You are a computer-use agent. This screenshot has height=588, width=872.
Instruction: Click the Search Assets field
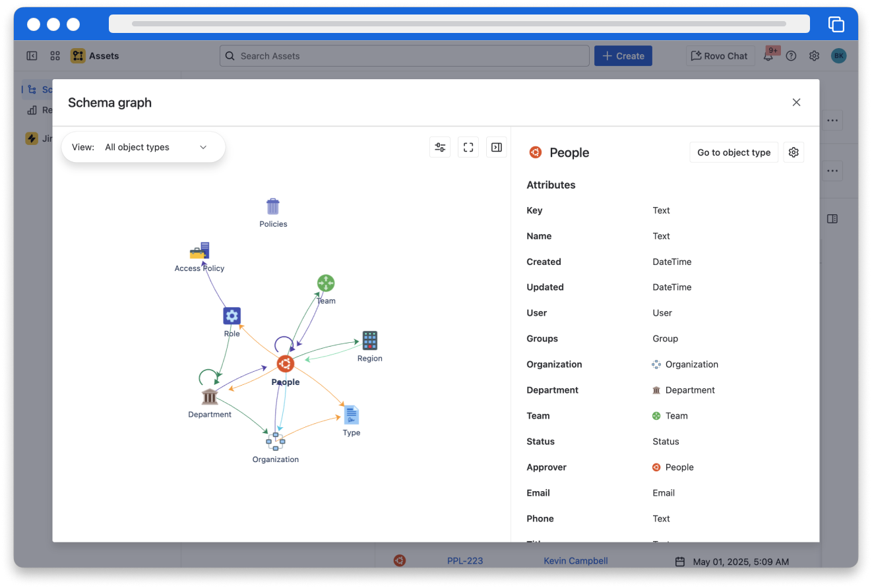pos(404,56)
